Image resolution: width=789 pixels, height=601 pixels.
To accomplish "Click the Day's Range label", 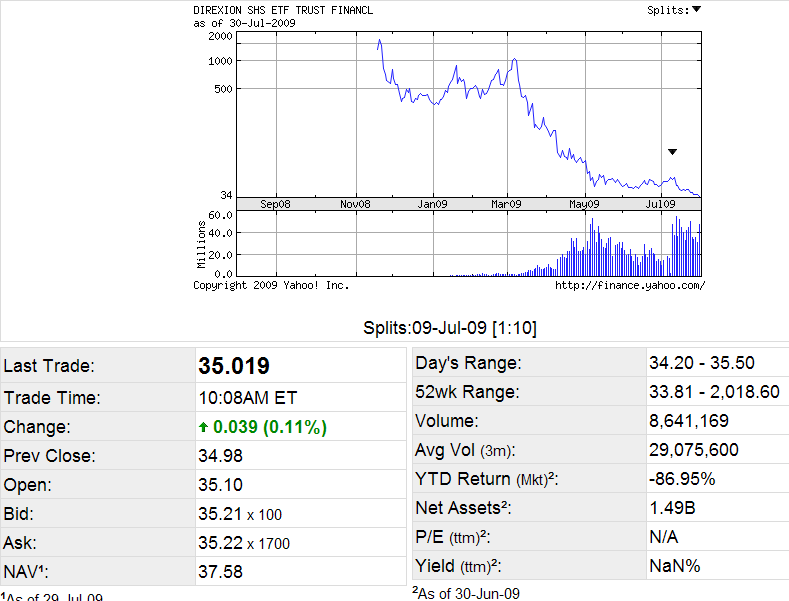I will [468, 363].
